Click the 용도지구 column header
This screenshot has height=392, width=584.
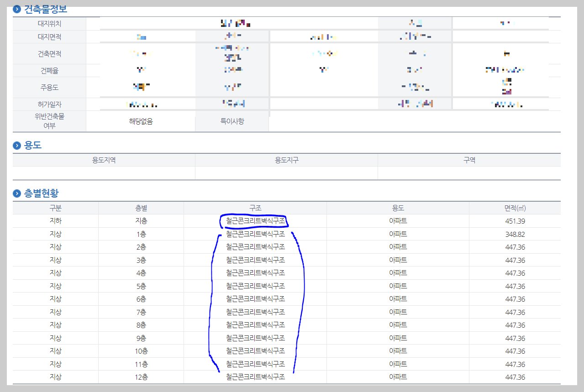coord(286,160)
